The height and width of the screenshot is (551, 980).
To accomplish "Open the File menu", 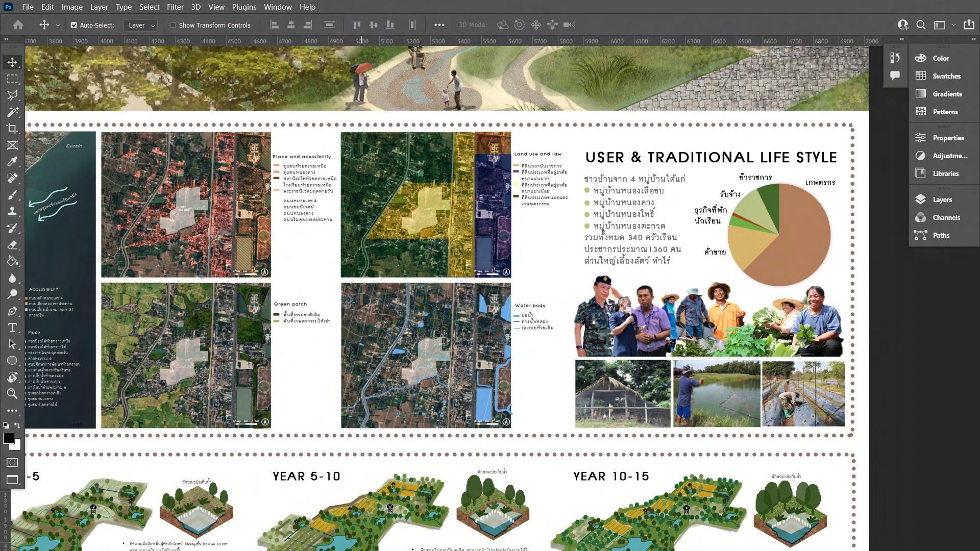I will click(28, 7).
